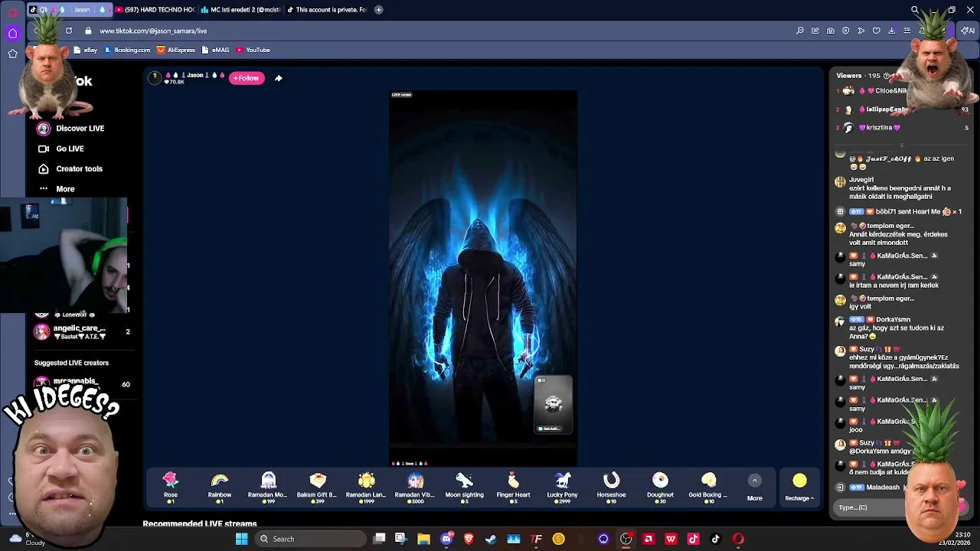Open the Brave browser taskbar icon
980x551 pixels.
click(x=469, y=539)
